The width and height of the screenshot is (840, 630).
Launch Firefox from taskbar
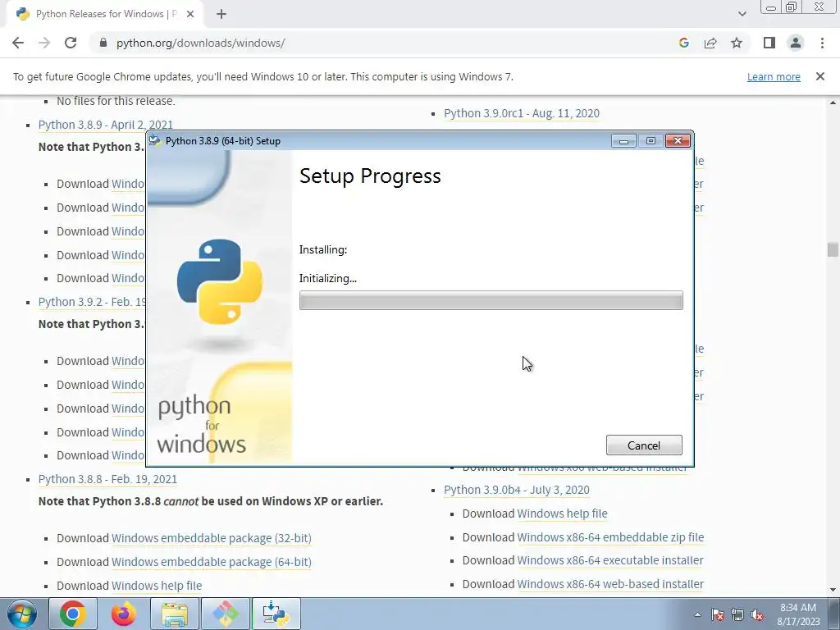(124, 614)
